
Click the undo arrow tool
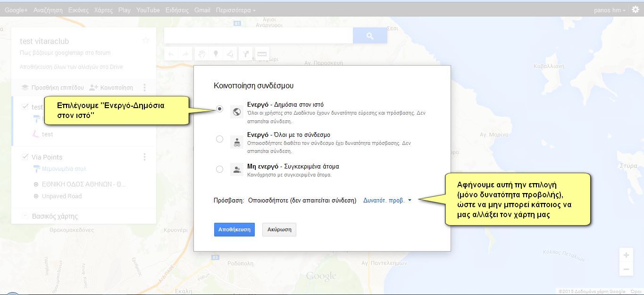click(171, 54)
